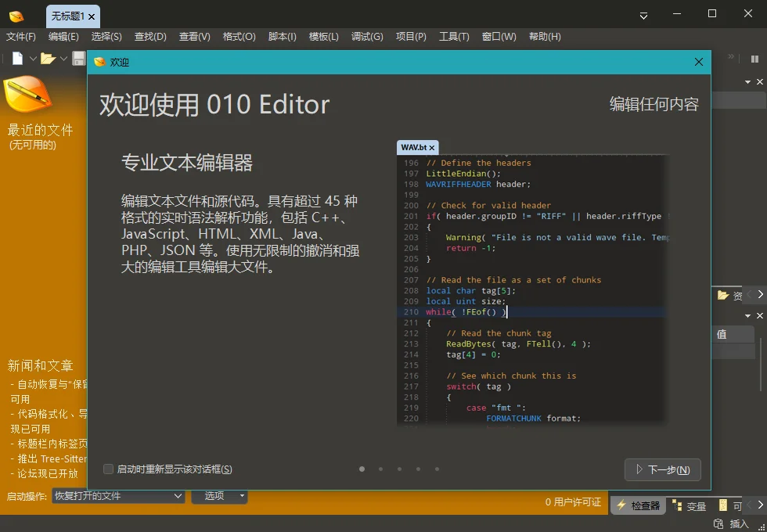Show next tabs beside the 检查器 tab row
The height and width of the screenshot is (532, 767).
760,505
